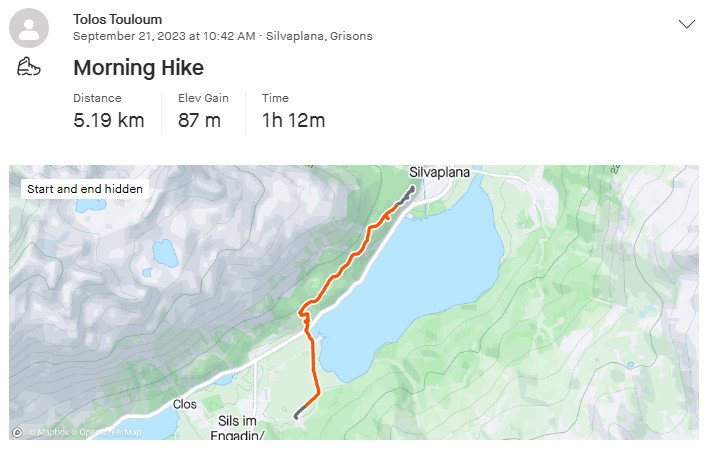Click the Mapbox logo icon on map
712x456 pixels.
17,432
